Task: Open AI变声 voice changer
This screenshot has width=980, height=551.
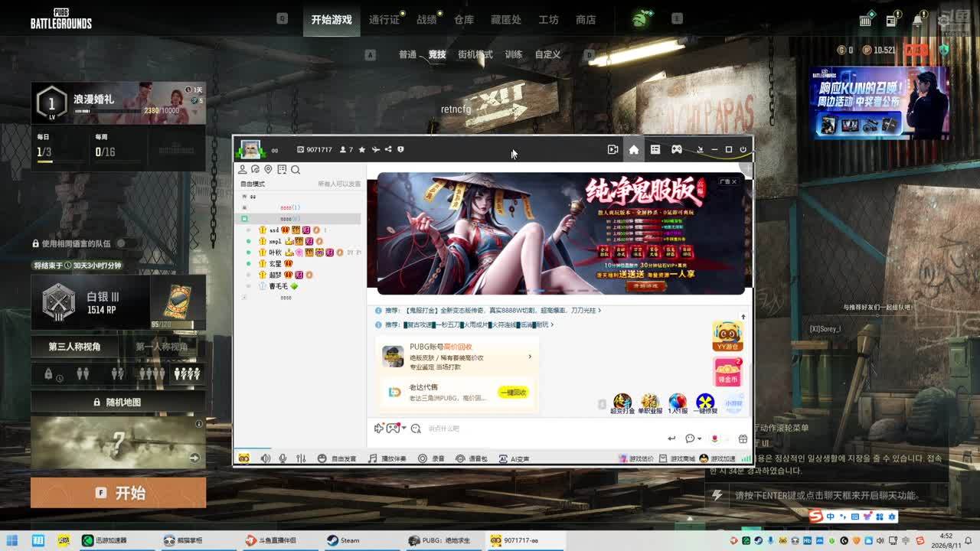Action: point(514,458)
